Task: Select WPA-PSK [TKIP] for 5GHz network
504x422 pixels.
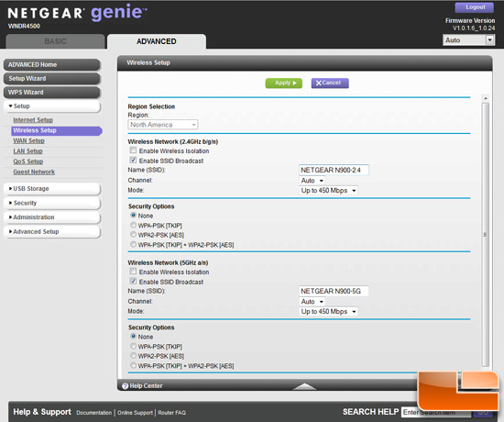Action: 133,346
